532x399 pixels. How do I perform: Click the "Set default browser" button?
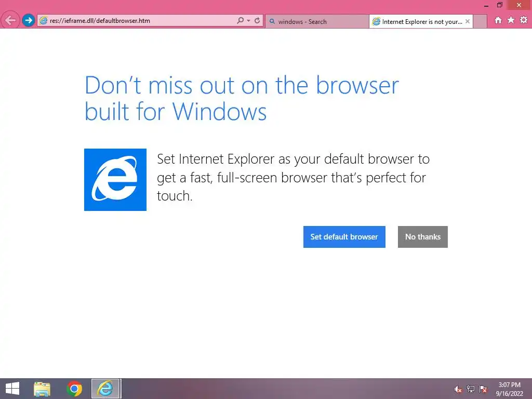[344, 237]
